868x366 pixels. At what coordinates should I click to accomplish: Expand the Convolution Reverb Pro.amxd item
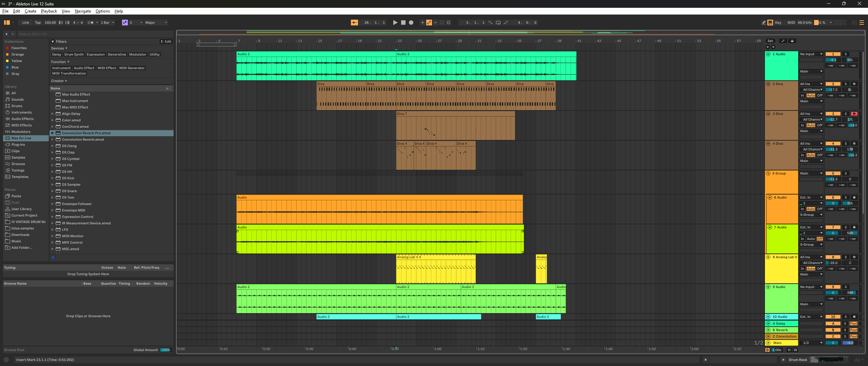53,133
